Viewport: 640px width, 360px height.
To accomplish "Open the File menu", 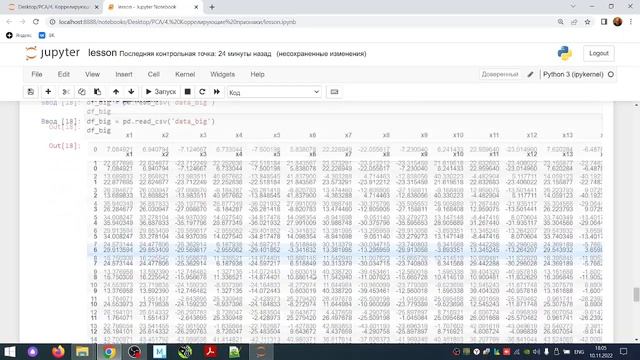I will tap(37, 74).
